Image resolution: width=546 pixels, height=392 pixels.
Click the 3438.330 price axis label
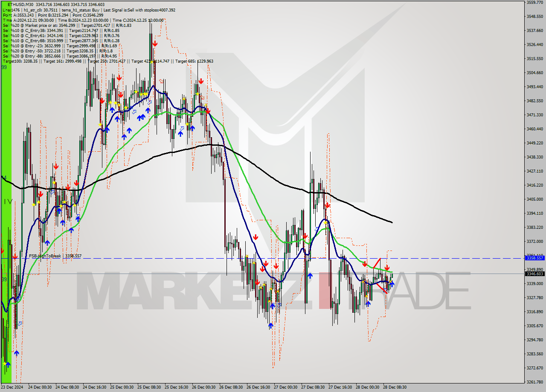[534, 157]
